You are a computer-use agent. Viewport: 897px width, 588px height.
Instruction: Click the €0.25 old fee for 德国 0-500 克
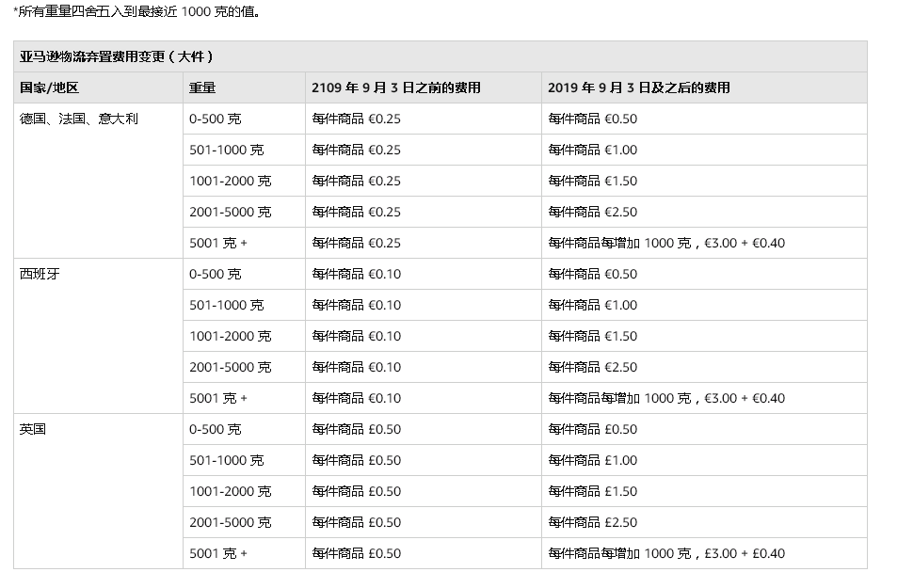[357, 119]
